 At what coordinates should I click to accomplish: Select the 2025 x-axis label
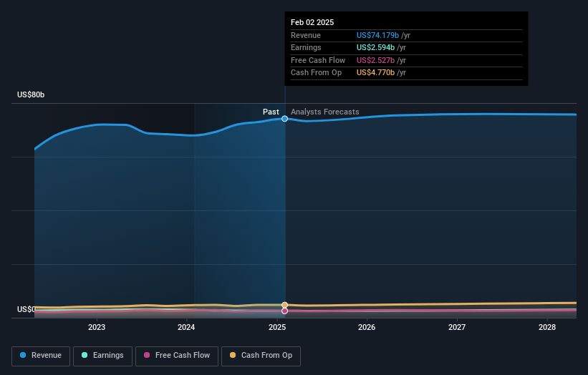tap(277, 327)
